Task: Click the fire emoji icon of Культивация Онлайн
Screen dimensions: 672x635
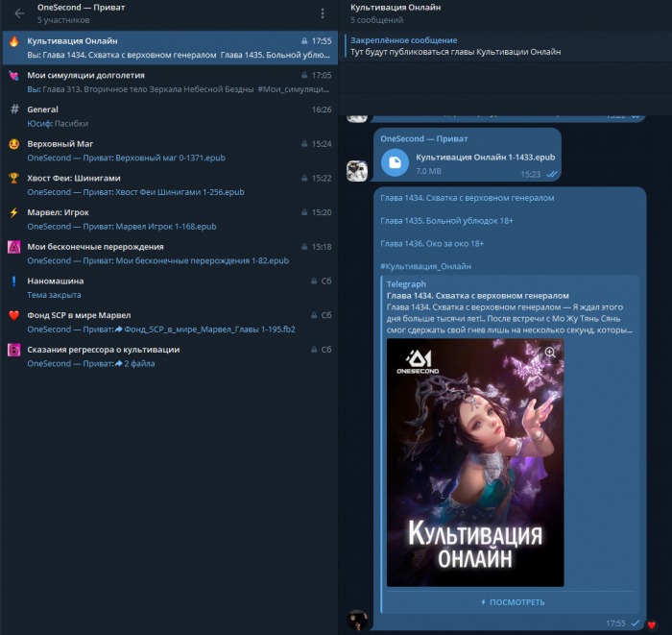Action: (14, 41)
